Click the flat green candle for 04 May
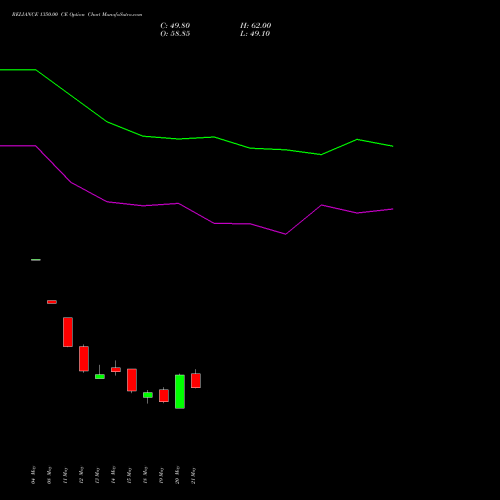The image size is (500, 500). [36, 260]
